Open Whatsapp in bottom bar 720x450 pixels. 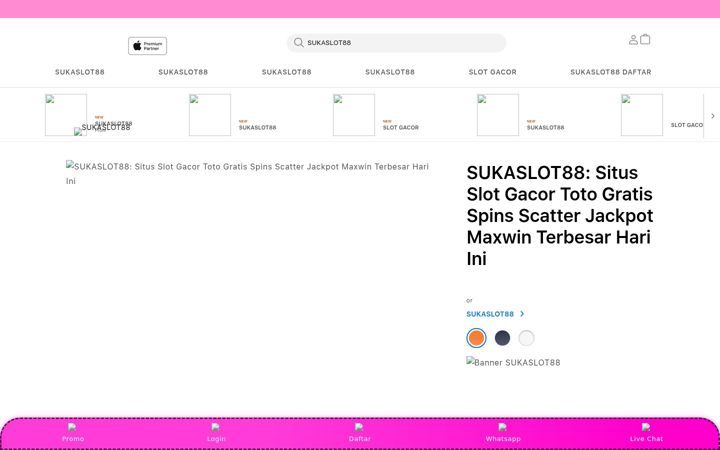click(503, 433)
